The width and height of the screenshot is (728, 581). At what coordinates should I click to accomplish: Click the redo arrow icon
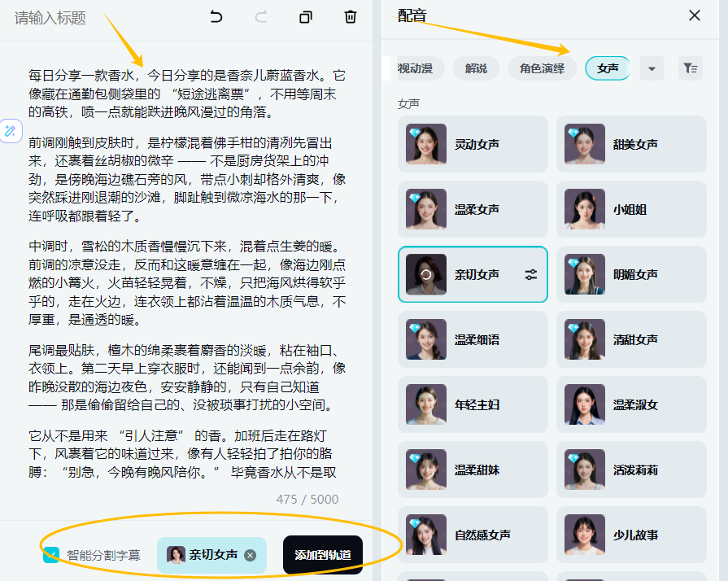tap(261, 17)
